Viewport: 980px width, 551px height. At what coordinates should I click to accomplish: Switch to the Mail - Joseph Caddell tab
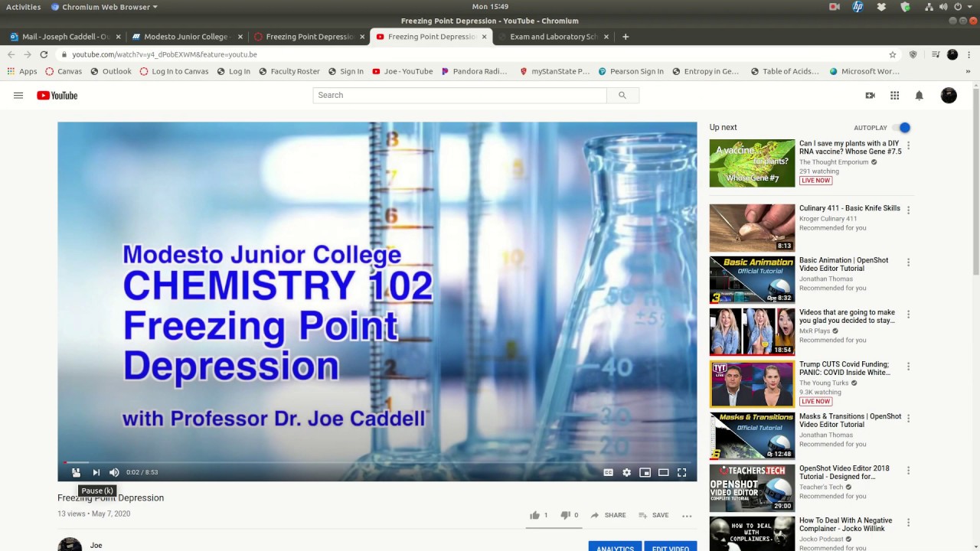click(x=65, y=37)
